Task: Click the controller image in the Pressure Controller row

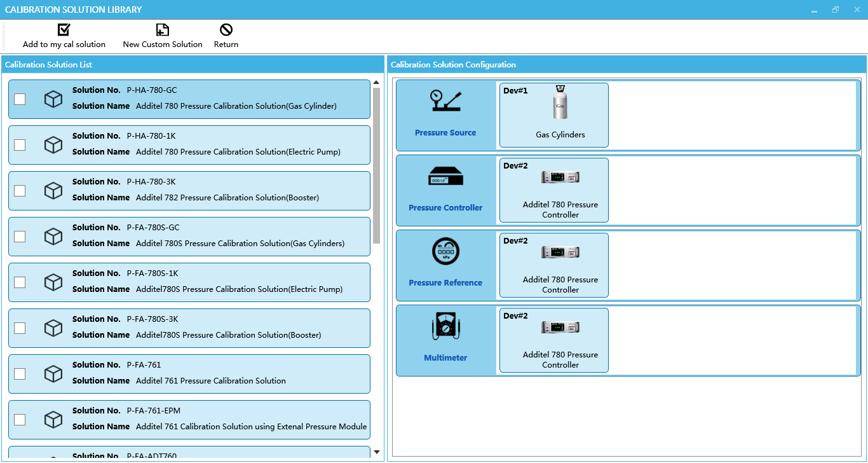Action: tap(560, 177)
